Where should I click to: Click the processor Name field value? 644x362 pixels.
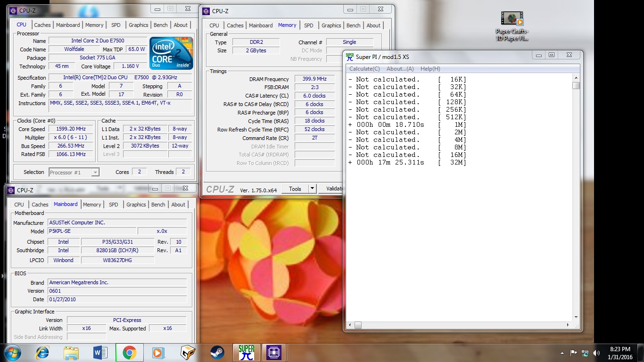pyautogui.click(x=97, y=41)
